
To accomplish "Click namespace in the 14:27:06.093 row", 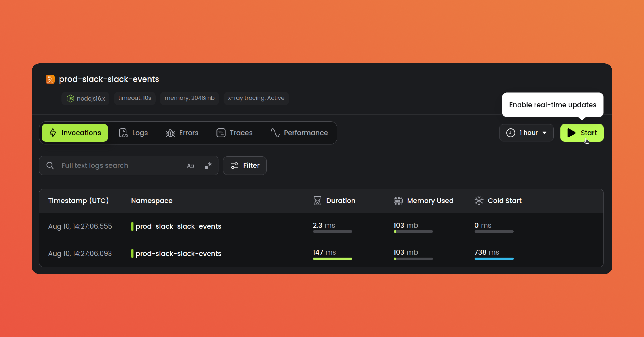I will pyautogui.click(x=178, y=253).
